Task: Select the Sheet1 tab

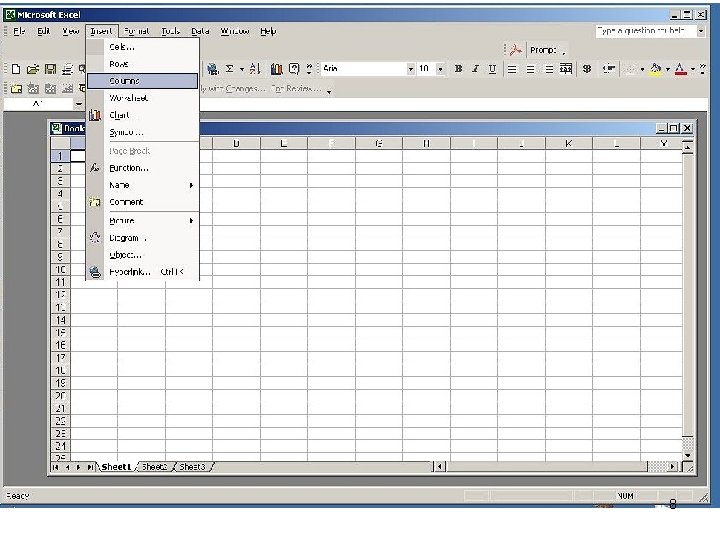Action: click(116, 467)
